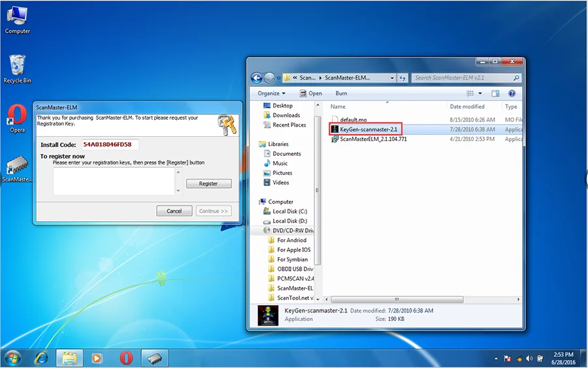The width and height of the screenshot is (588, 368).
Task: Open the view options dropdown arrow
Action: click(x=480, y=93)
